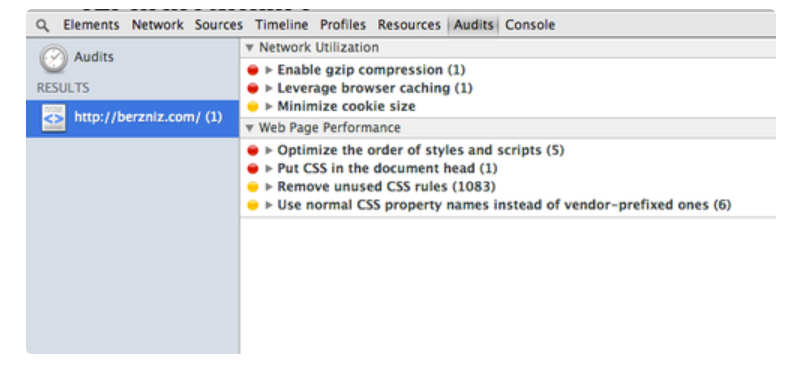Viewport: 811px width, 376px height.
Task: Click the RESULTS sidebar heading
Action: tap(63, 88)
